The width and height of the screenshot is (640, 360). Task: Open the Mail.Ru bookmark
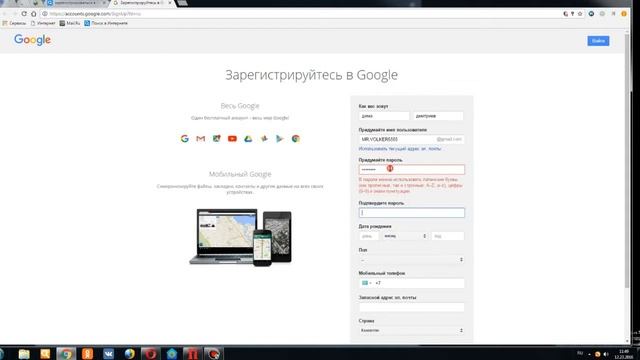point(70,23)
